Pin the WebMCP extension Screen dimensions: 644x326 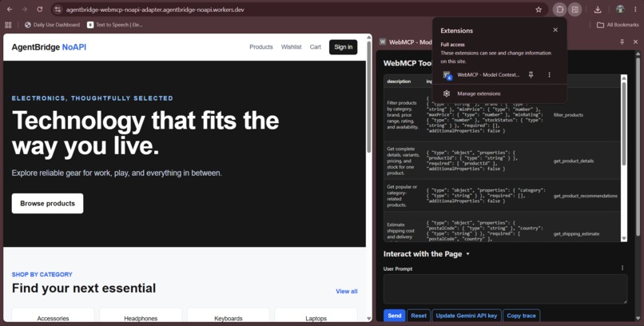[531, 75]
